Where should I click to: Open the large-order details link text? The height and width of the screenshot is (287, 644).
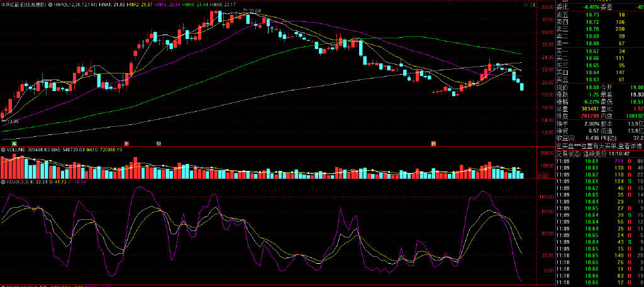click(600, 146)
